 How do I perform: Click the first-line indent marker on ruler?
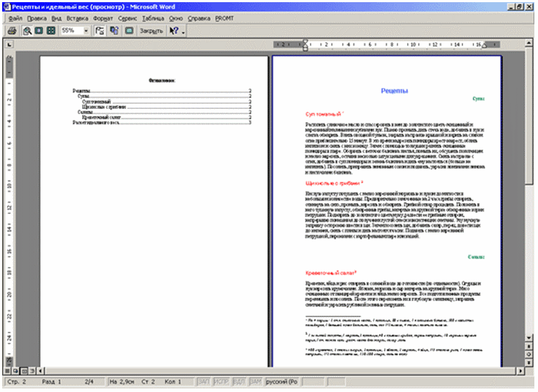[305, 42]
